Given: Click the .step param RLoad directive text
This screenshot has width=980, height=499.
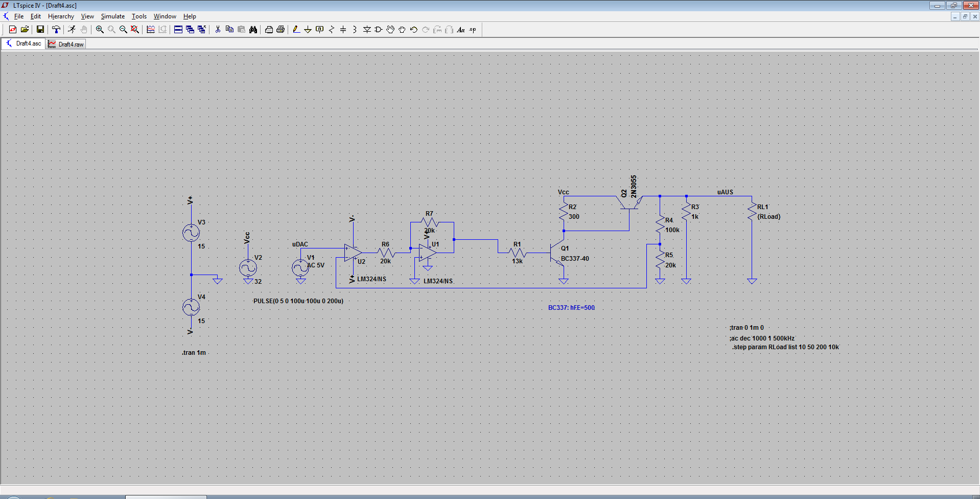Looking at the screenshot, I should point(785,347).
